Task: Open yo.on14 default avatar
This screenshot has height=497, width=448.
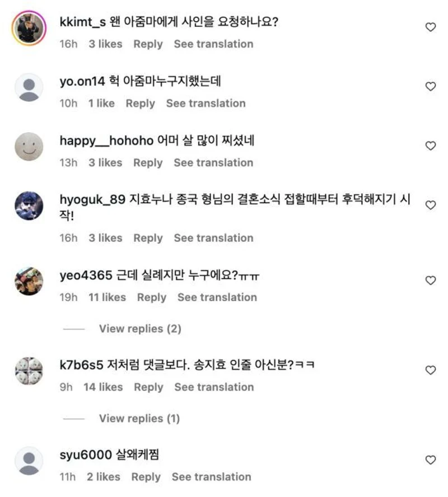Action: click(28, 88)
